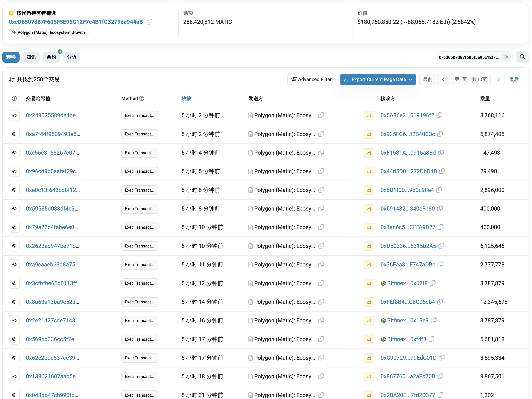Open the Advanced Filter panel

point(311,80)
